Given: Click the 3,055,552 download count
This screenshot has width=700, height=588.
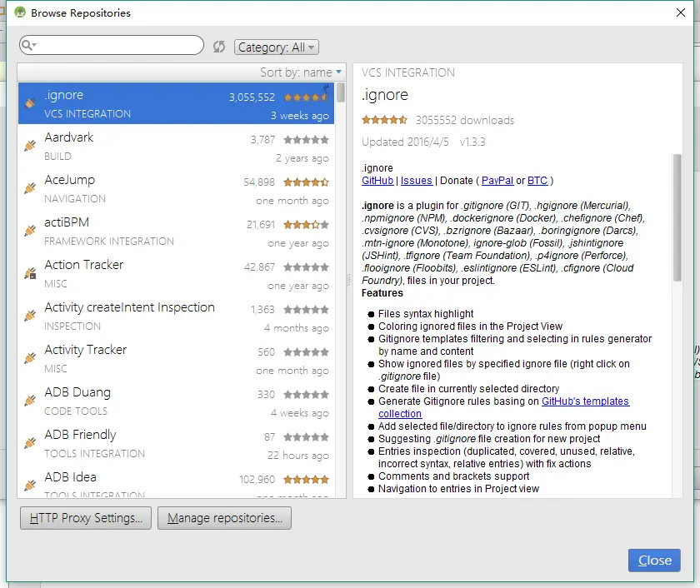Looking at the screenshot, I should coord(252,97).
